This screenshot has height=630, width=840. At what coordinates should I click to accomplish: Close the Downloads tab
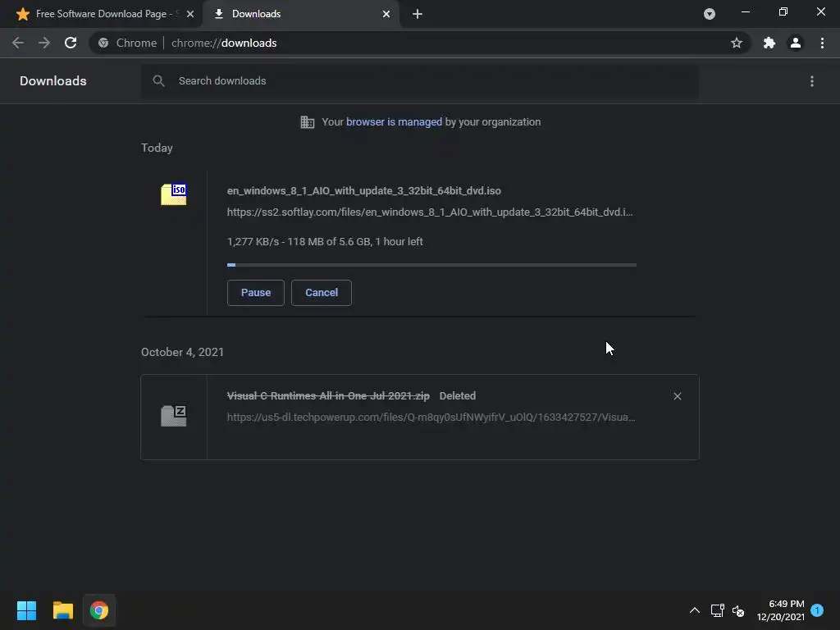pos(386,14)
